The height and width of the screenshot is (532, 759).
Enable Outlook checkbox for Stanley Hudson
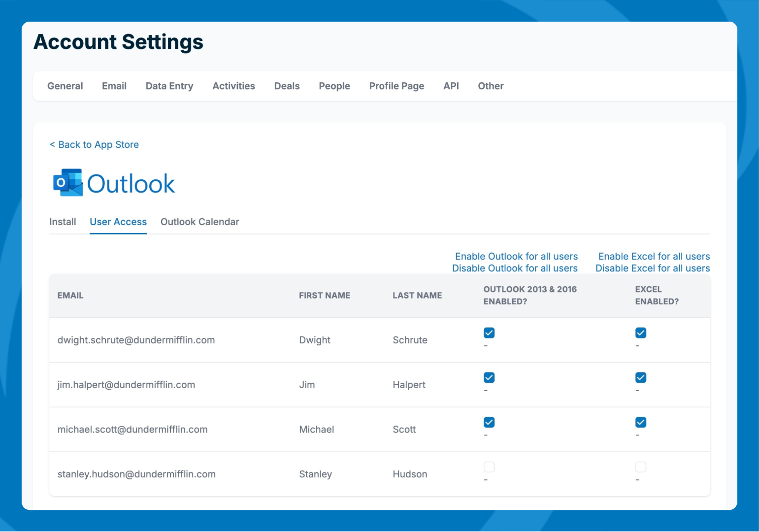point(489,467)
